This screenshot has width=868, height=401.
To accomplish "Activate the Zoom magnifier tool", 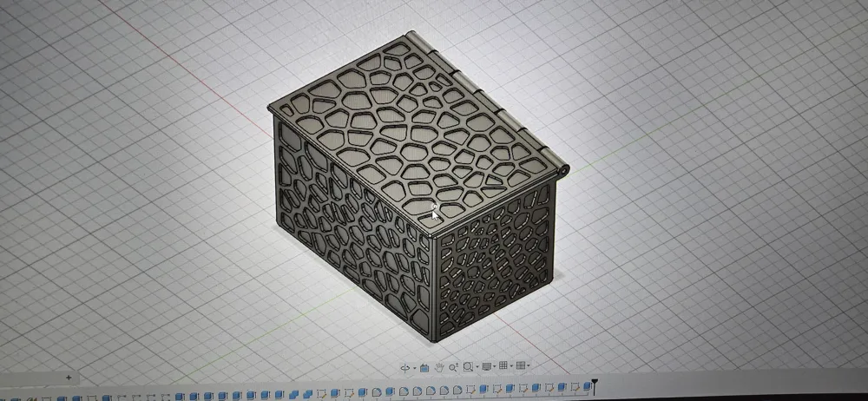I will click(453, 367).
